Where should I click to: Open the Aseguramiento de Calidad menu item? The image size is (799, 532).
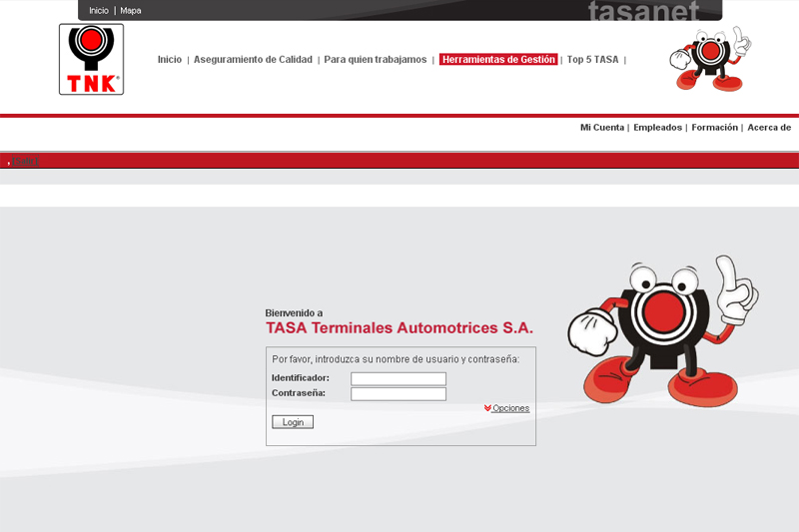(x=253, y=60)
